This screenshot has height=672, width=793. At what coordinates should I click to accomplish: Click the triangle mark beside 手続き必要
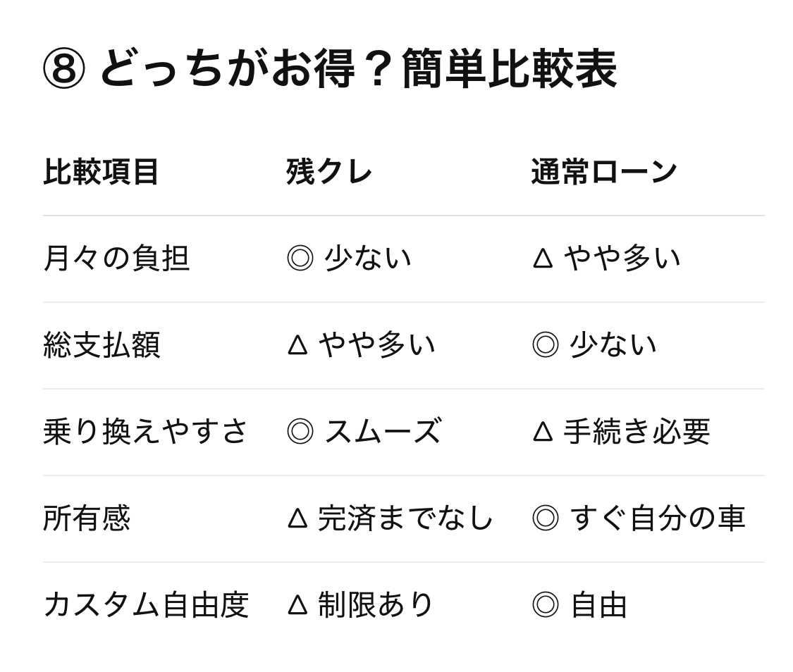click(x=543, y=431)
